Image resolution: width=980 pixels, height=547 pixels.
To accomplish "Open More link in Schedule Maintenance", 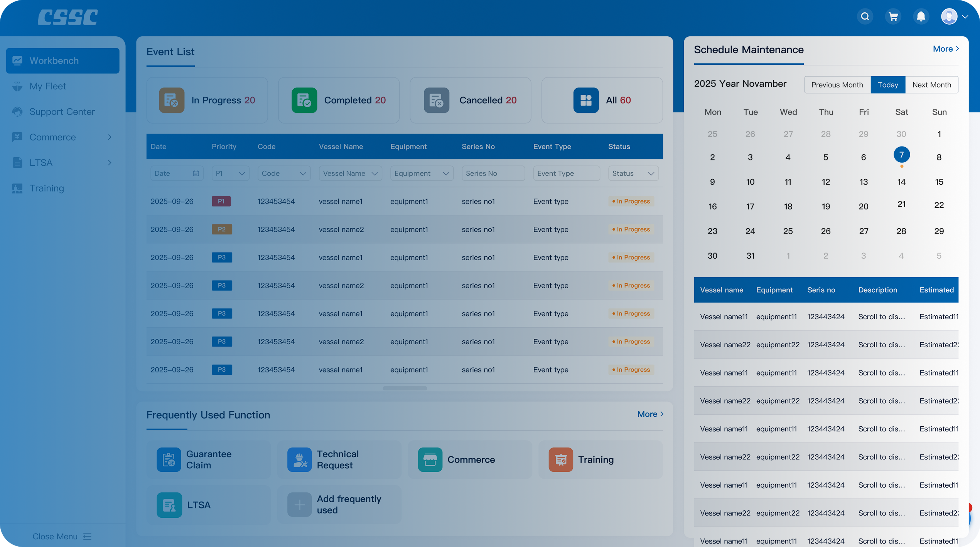I will 946,49.
